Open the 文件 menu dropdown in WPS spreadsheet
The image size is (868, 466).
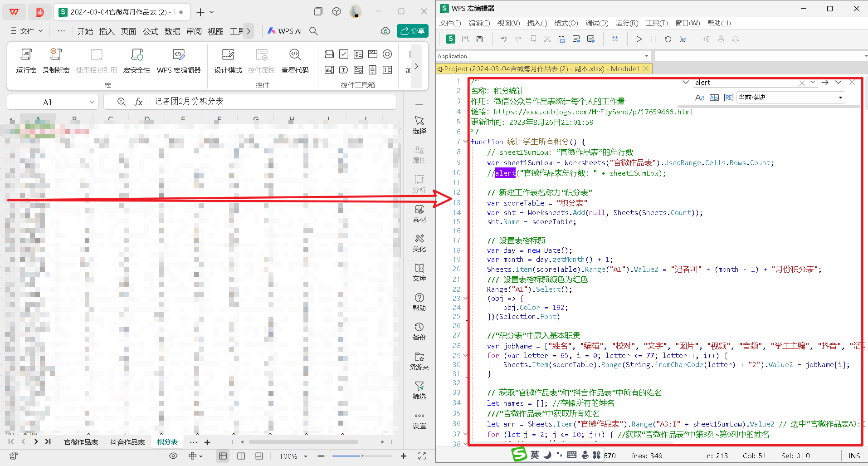click(x=27, y=31)
